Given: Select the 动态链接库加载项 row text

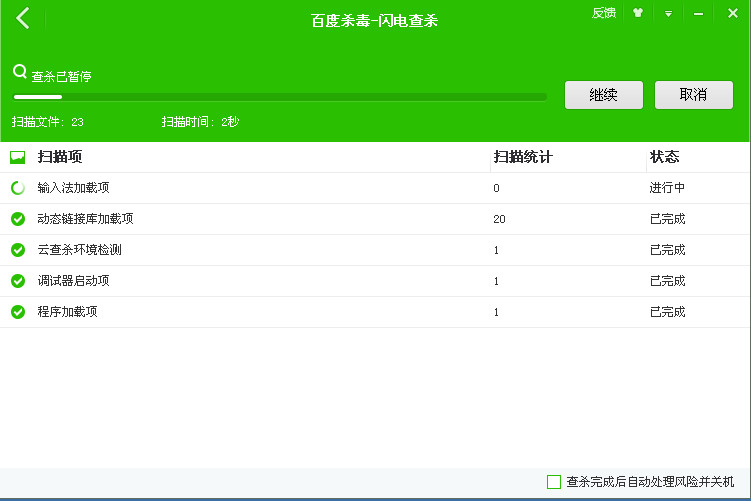Looking at the screenshot, I should tap(85, 219).
